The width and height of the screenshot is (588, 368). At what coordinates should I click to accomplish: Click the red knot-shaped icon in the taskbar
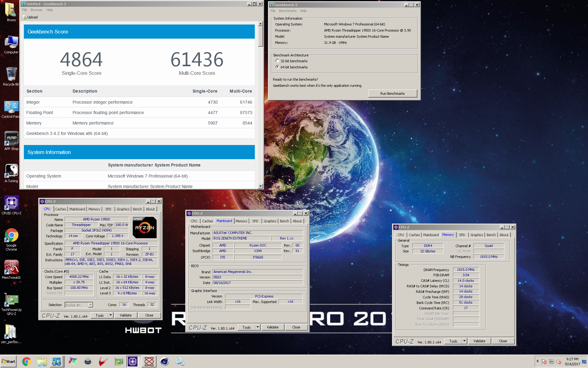point(149,362)
